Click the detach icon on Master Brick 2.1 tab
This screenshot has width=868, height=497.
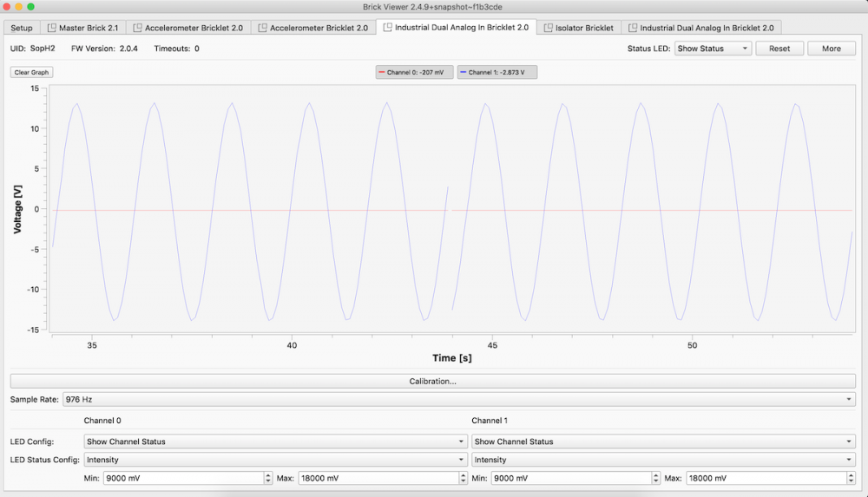[51, 28]
